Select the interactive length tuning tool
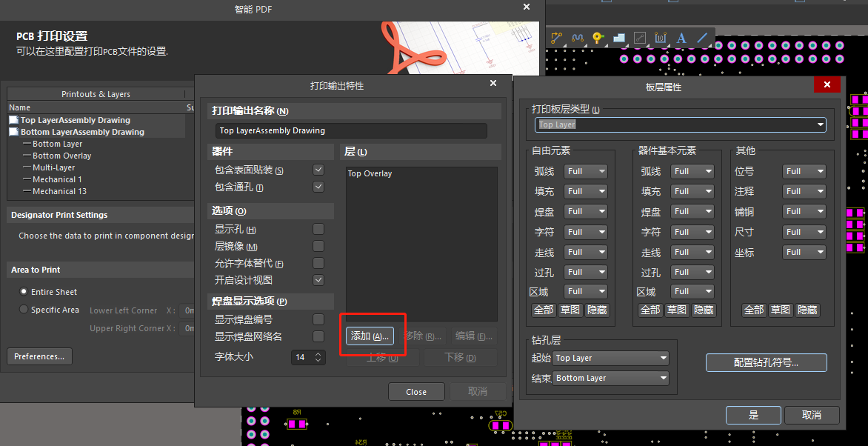 pos(578,39)
